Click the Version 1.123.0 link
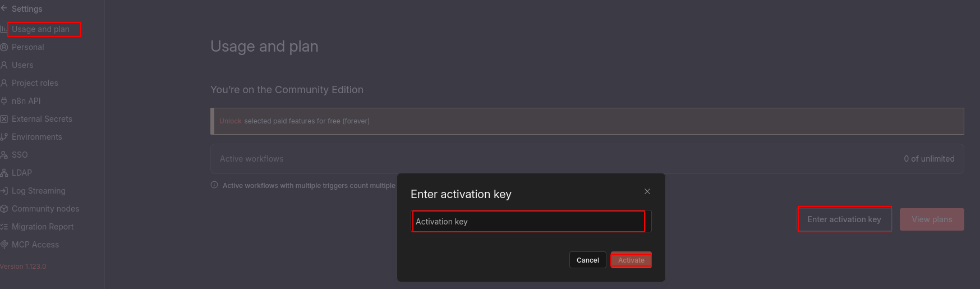Screen dimensions: 980x289 point(23,267)
